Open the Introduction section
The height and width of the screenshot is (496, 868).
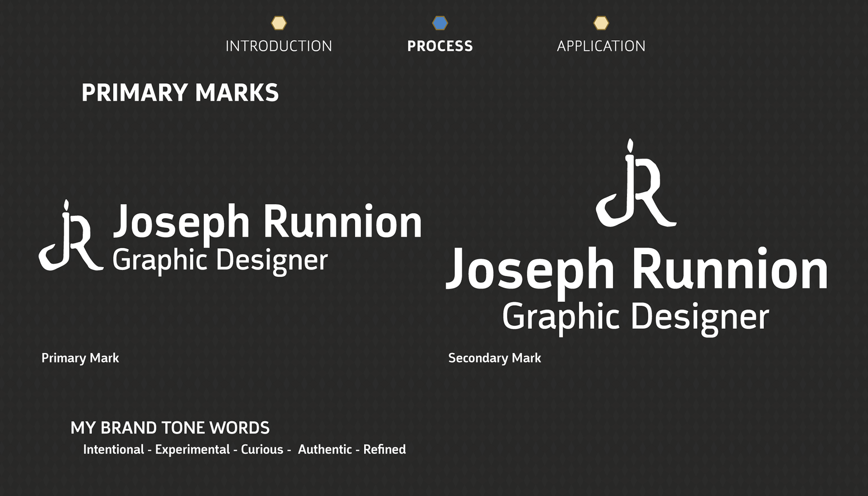(279, 46)
